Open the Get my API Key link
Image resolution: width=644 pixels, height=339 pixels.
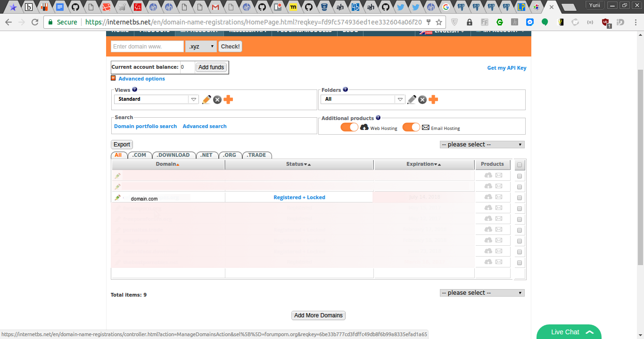[x=506, y=68]
